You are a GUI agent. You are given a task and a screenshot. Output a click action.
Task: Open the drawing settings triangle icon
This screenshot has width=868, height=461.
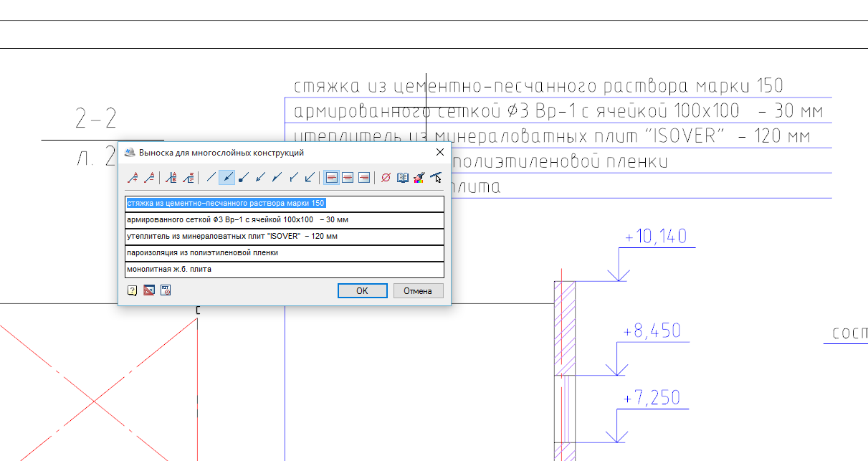[149, 290]
